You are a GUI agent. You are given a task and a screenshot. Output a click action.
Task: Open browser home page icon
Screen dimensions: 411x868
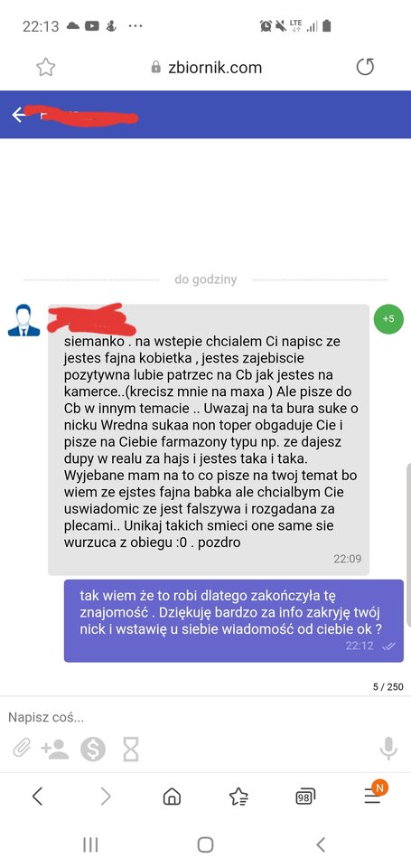[172, 797]
